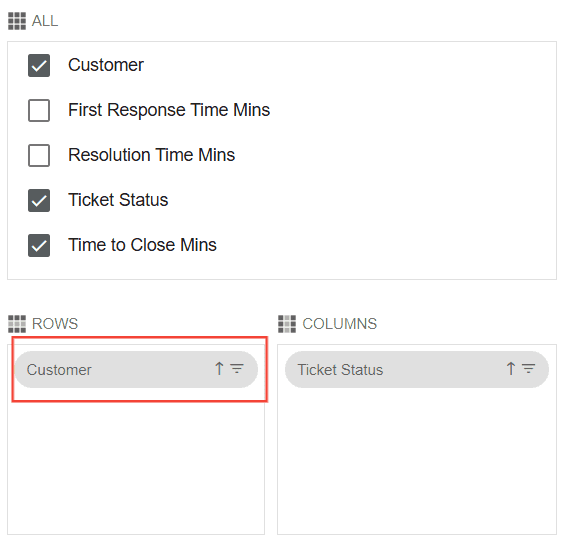564x546 pixels.
Task: Click the Resolution Time Mins label
Action: tap(151, 155)
